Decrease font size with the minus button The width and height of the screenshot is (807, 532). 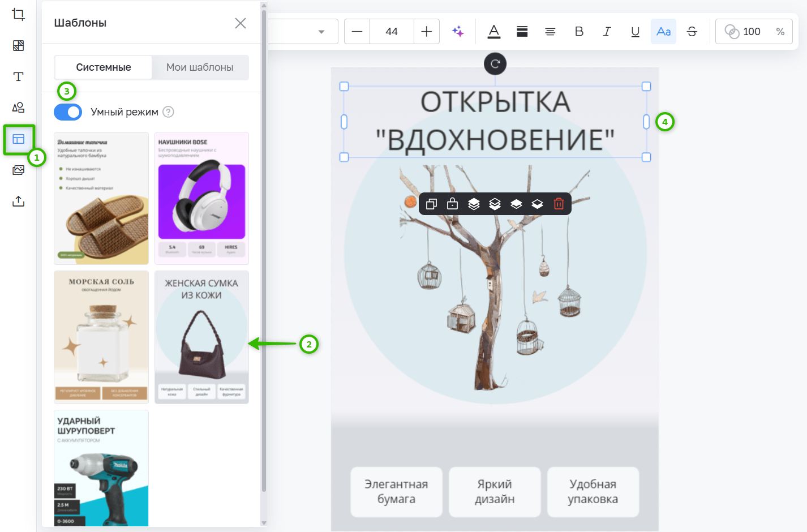(x=357, y=32)
